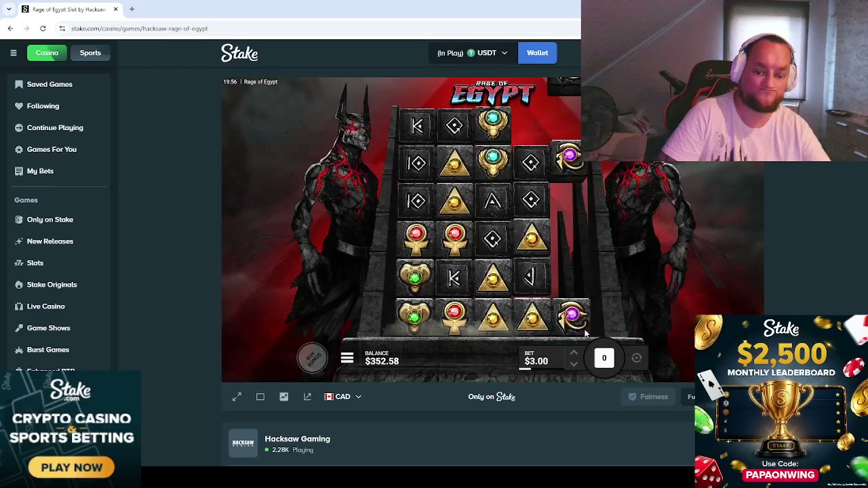Click the Stake logo in header
This screenshot has height=488, width=868.
[239, 53]
